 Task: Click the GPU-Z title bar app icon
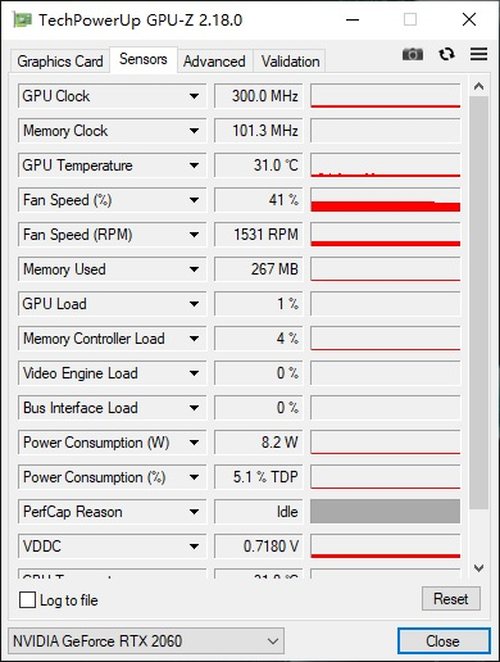[22, 19]
